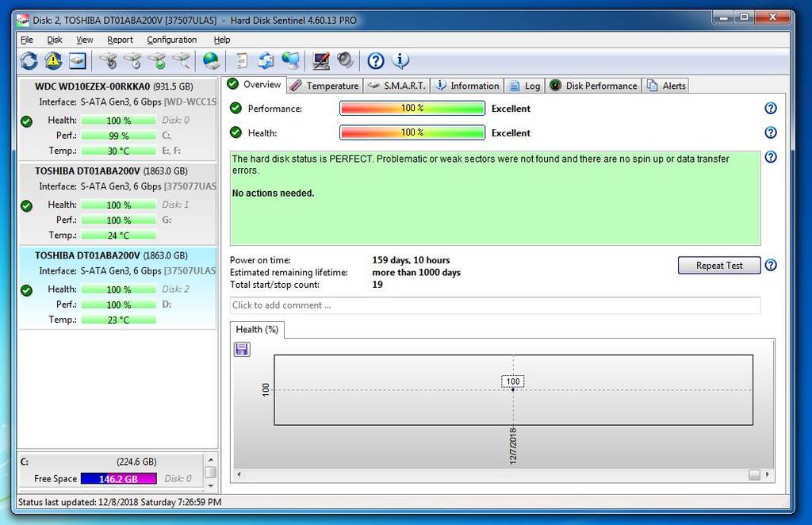Click the C: Free Space 146.2 GB bar
The height and width of the screenshot is (525, 812).
[x=119, y=479]
